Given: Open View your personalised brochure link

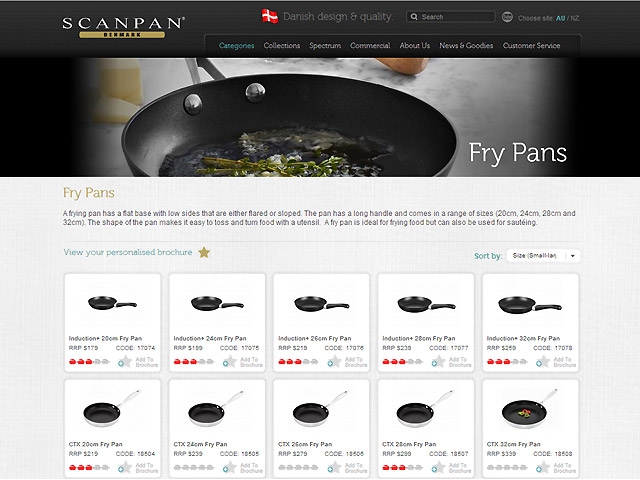Looking at the screenshot, I should (x=128, y=252).
